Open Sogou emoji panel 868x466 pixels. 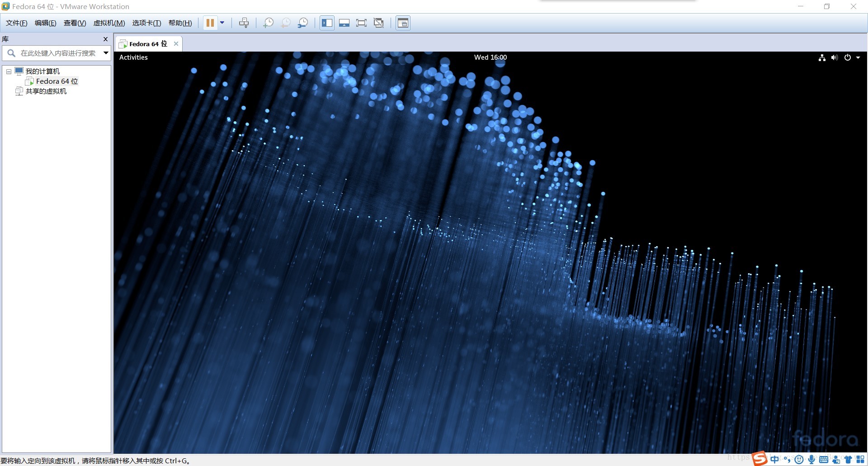tap(799, 460)
